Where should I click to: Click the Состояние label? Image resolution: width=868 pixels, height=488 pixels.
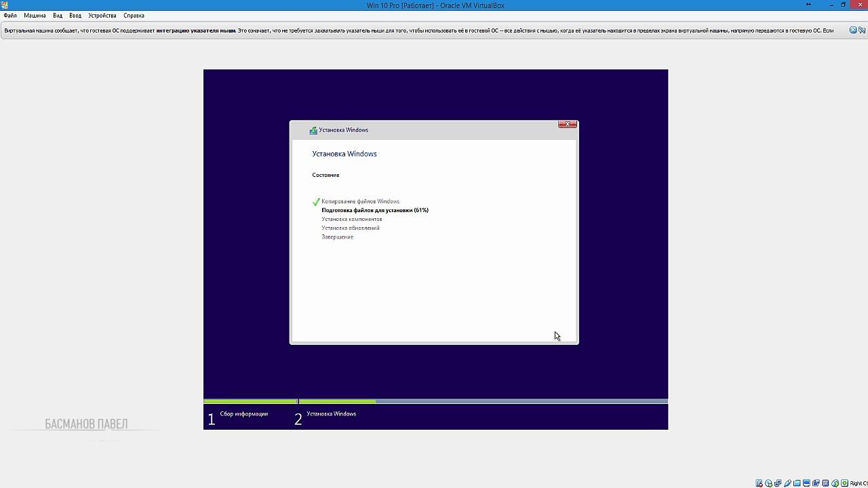click(325, 175)
